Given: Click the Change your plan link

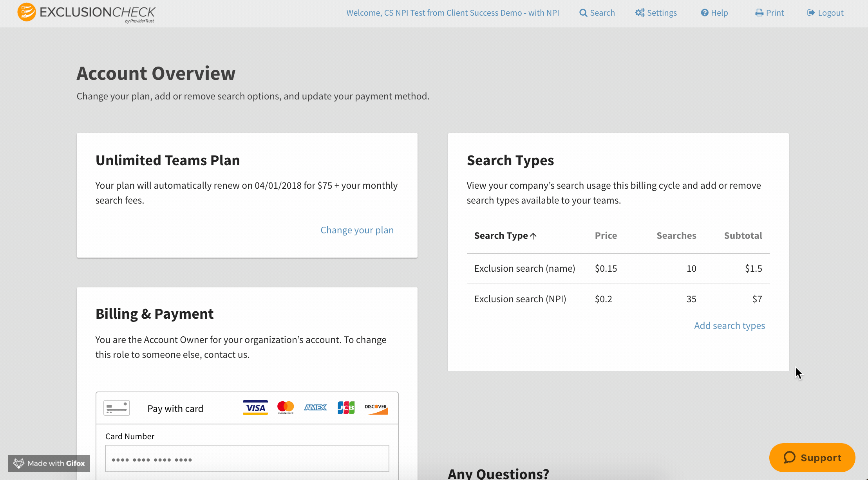Looking at the screenshot, I should (x=357, y=230).
